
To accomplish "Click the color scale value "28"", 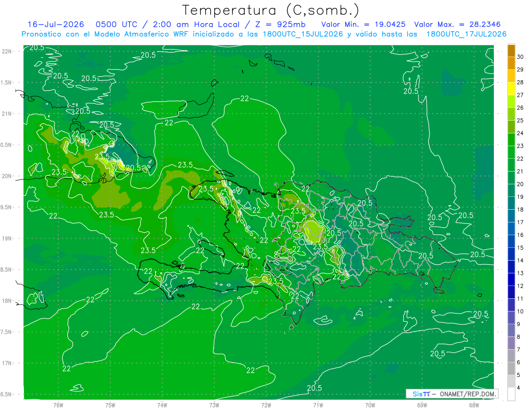I will tap(520, 82).
